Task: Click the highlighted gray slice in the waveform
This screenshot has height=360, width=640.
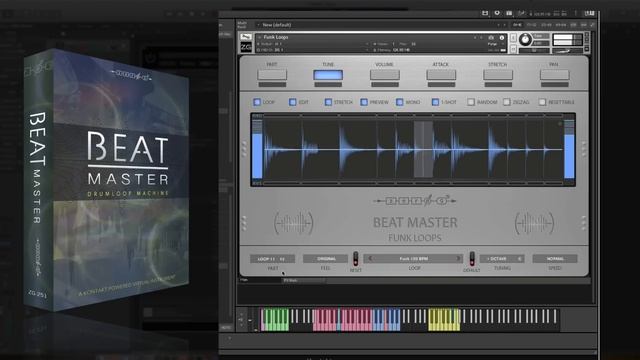Action: pos(423,149)
